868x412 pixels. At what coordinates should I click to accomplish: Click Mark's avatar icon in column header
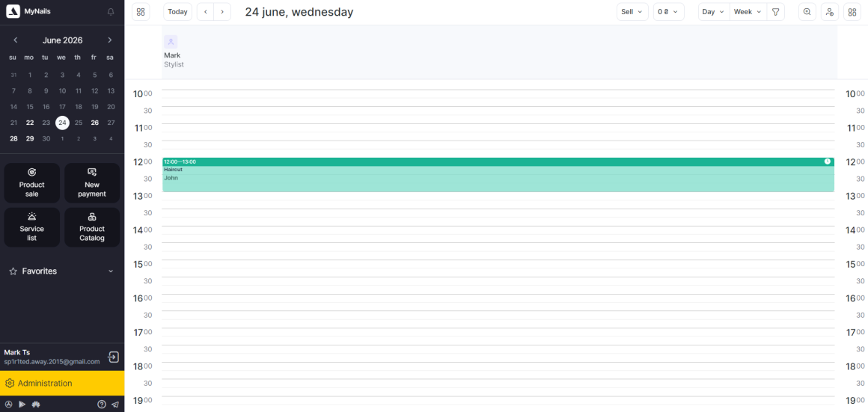(171, 41)
